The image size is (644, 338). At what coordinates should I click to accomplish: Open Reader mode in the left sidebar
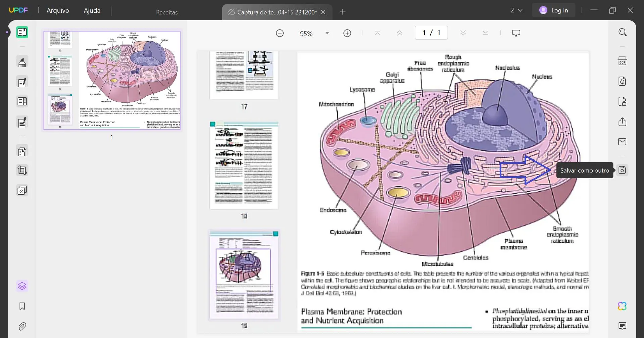(x=22, y=32)
